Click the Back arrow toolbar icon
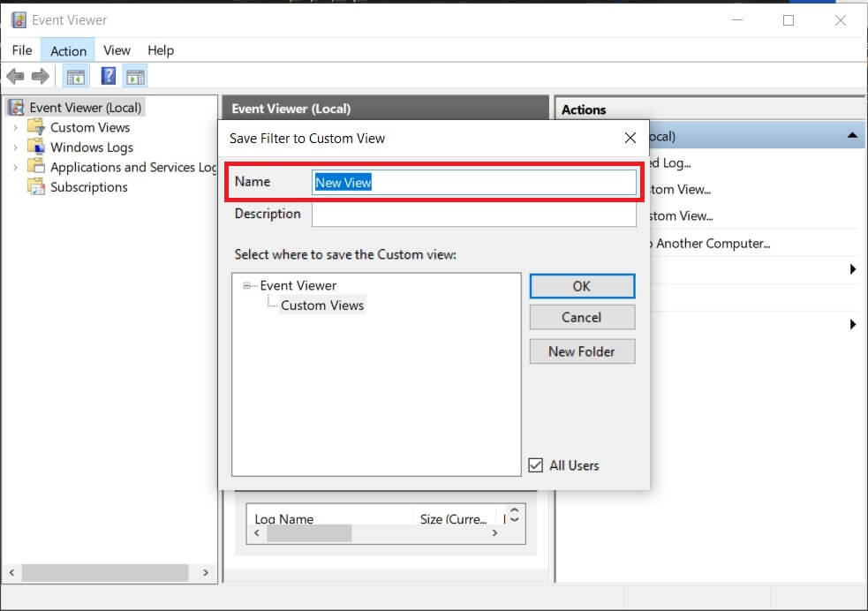 [15, 77]
